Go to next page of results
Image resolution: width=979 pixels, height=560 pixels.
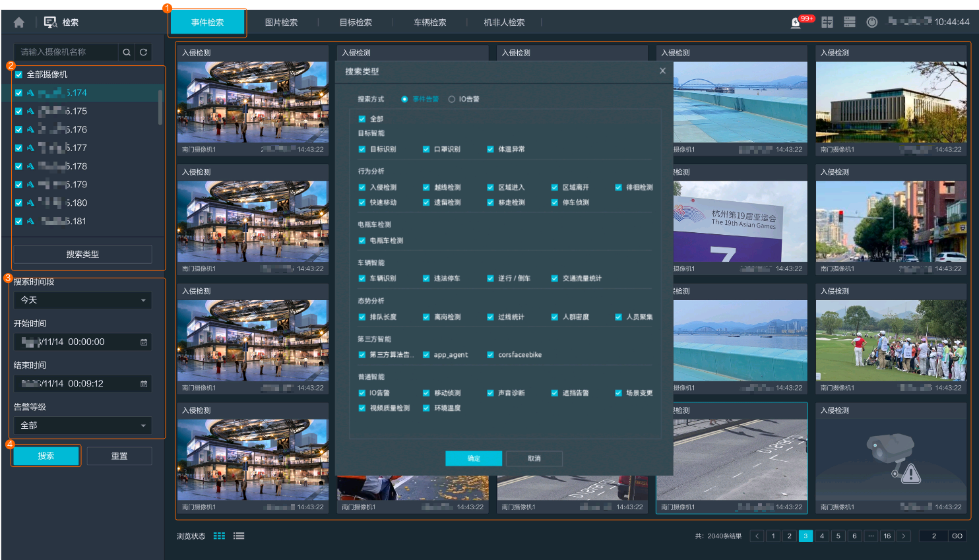pos(904,536)
